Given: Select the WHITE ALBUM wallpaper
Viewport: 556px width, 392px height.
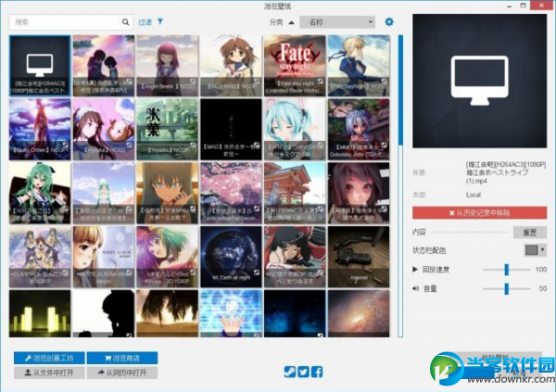Looking at the screenshot, I should [x=104, y=257].
